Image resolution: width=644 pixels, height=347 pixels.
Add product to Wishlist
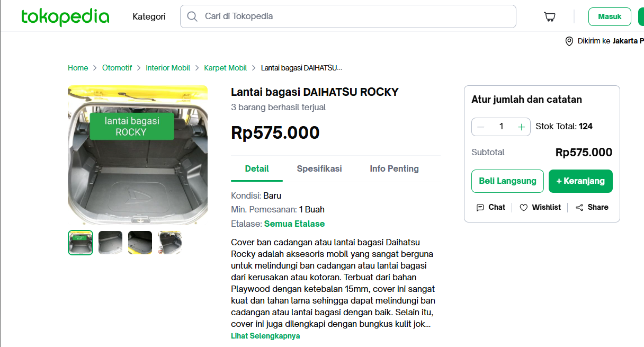point(540,207)
